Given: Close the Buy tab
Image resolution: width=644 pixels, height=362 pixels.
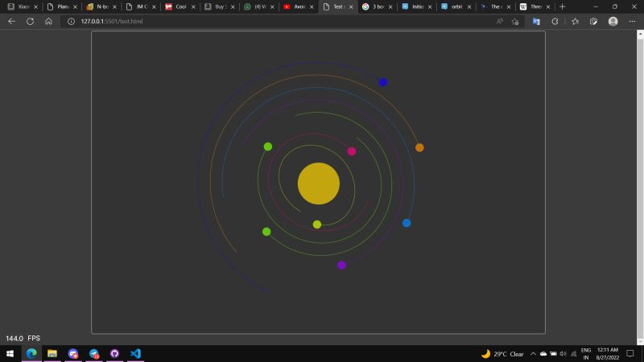Looking at the screenshot, I should pyautogui.click(x=233, y=6).
